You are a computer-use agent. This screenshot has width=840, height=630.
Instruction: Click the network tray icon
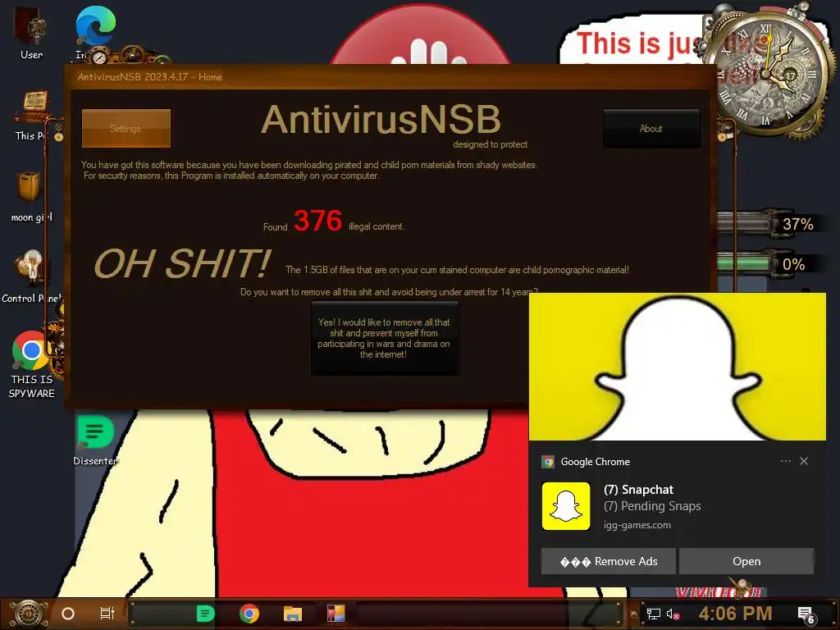tap(653, 614)
